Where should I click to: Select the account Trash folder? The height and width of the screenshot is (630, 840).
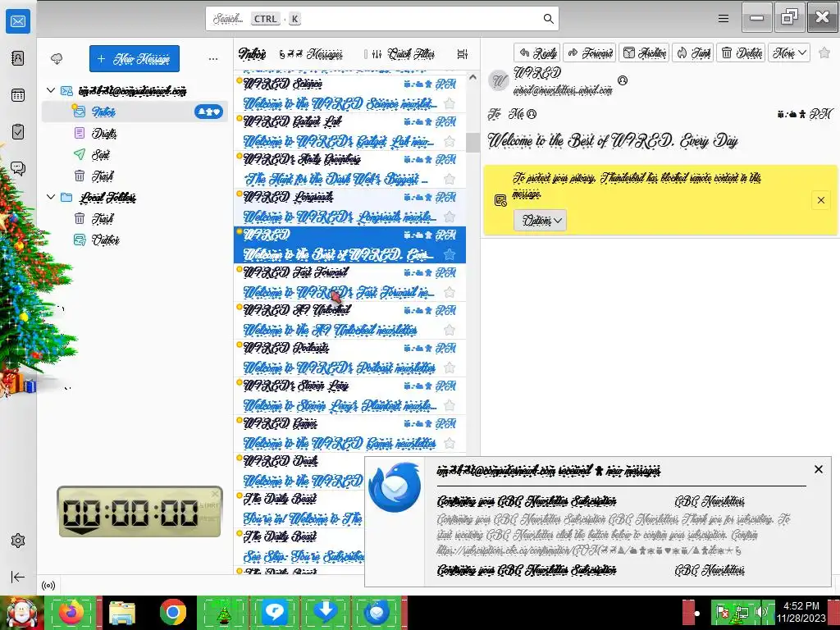(135, 176)
